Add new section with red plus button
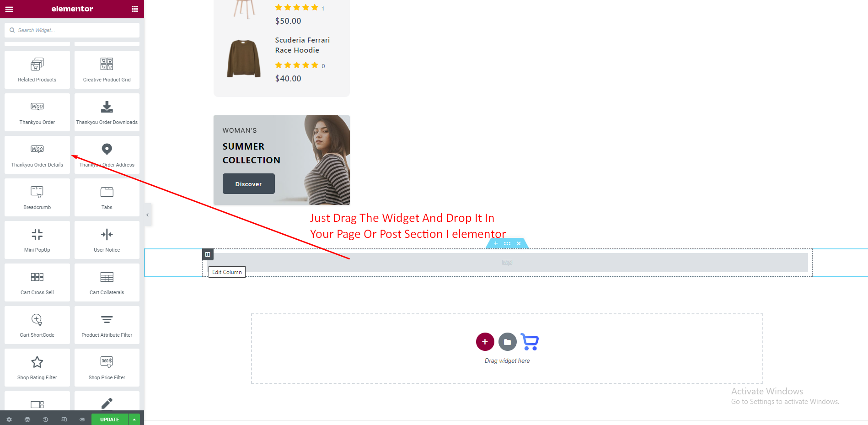 click(485, 342)
